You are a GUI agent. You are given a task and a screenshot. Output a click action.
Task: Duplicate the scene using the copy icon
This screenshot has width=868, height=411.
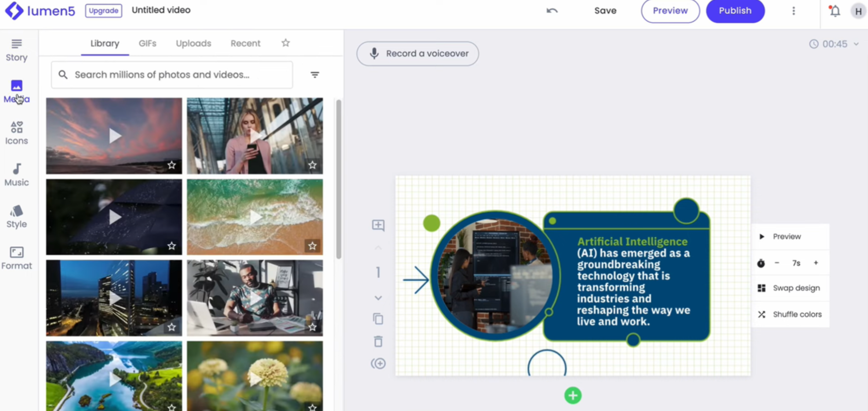[378, 319]
